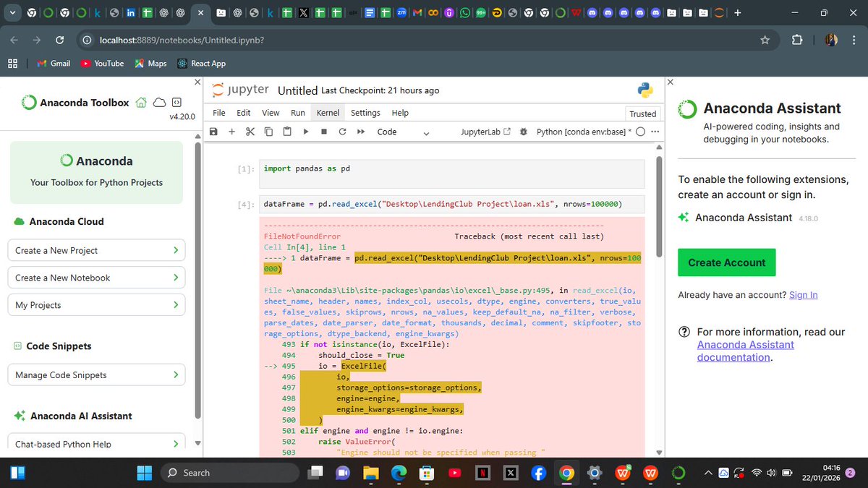Click the notebook title Untitled
This screenshot has height=488, width=868.
297,90
